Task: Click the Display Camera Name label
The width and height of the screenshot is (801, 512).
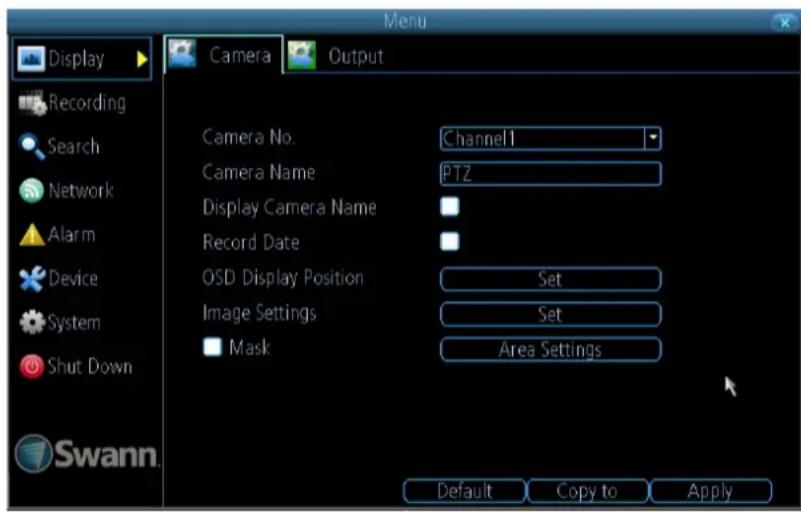Action: coord(289,207)
